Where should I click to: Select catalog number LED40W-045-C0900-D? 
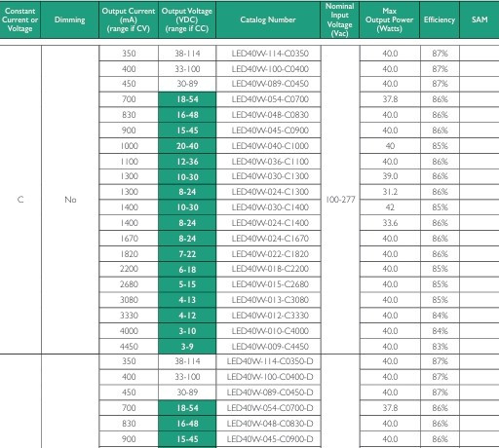pos(270,439)
